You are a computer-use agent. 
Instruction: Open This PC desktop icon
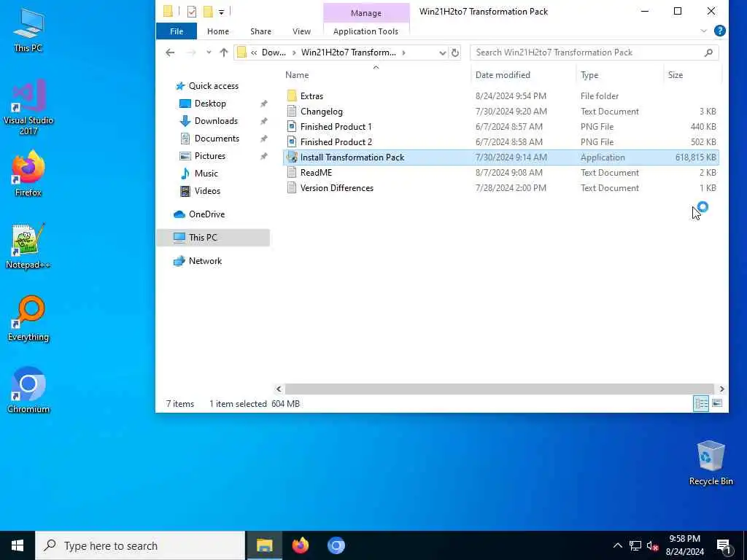(28, 29)
